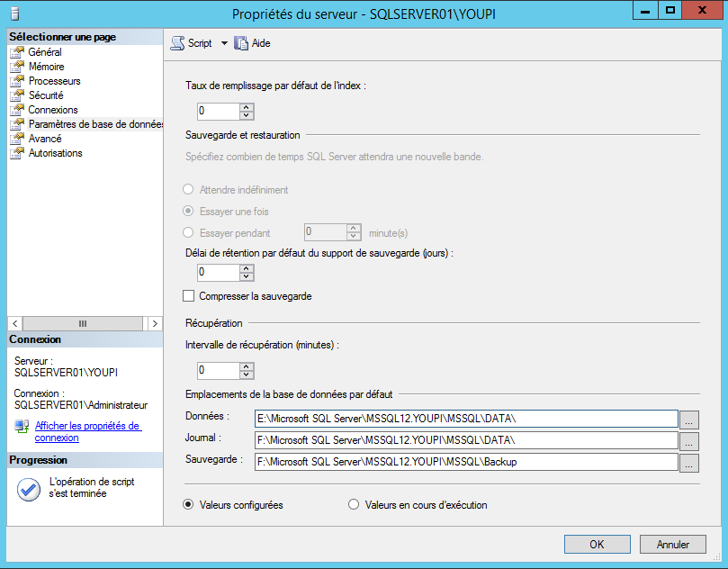Click the Avancé page icon
Screen dimensions: 728x569
pyautogui.click(x=17, y=139)
